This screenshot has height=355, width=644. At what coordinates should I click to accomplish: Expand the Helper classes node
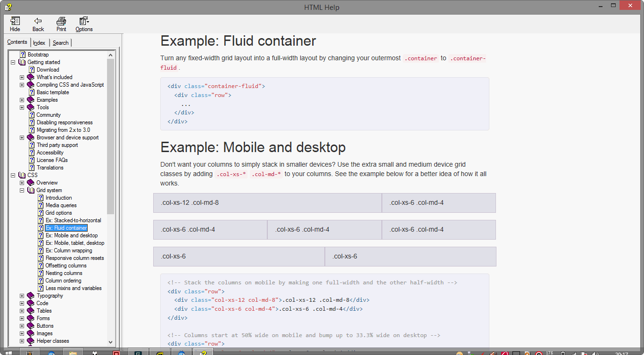click(22, 341)
